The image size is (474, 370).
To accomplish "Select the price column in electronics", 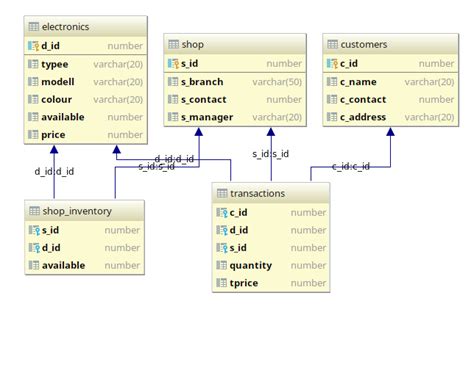I will click(53, 135).
